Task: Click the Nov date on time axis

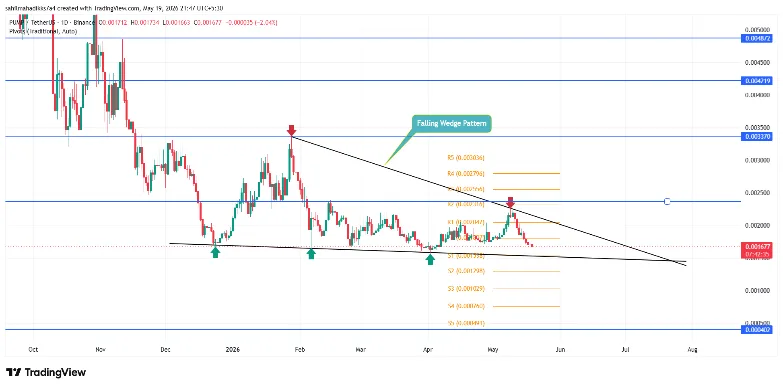Action: [x=101, y=350]
